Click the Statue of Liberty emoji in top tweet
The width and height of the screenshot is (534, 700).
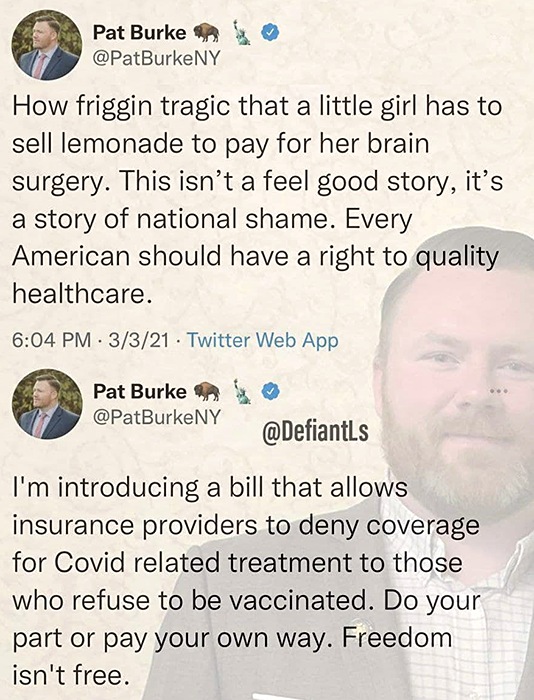pyautogui.click(x=242, y=33)
